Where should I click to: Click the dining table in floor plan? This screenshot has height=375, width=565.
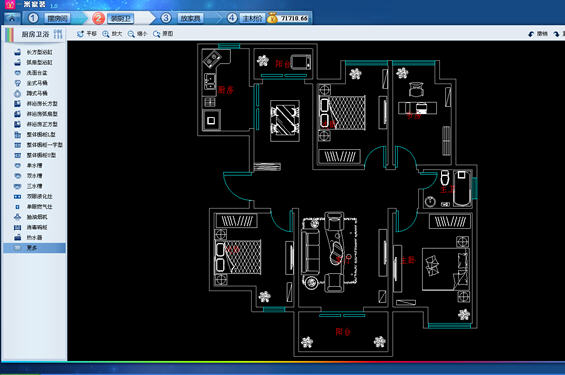[285, 121]
